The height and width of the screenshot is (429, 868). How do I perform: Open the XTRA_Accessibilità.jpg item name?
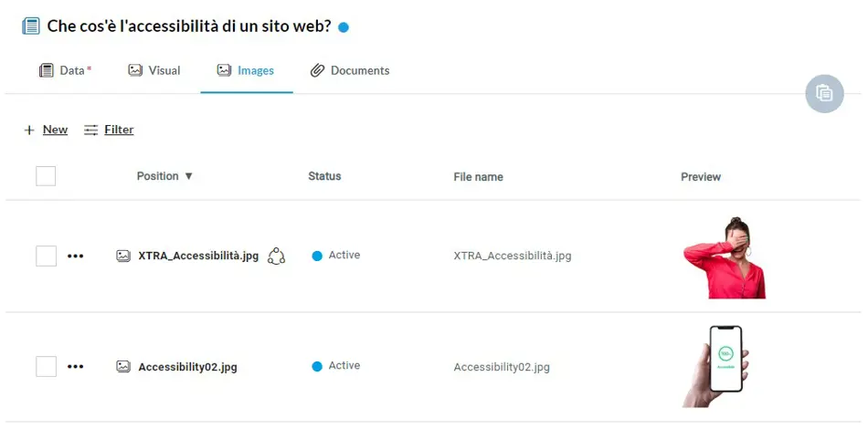198,256
